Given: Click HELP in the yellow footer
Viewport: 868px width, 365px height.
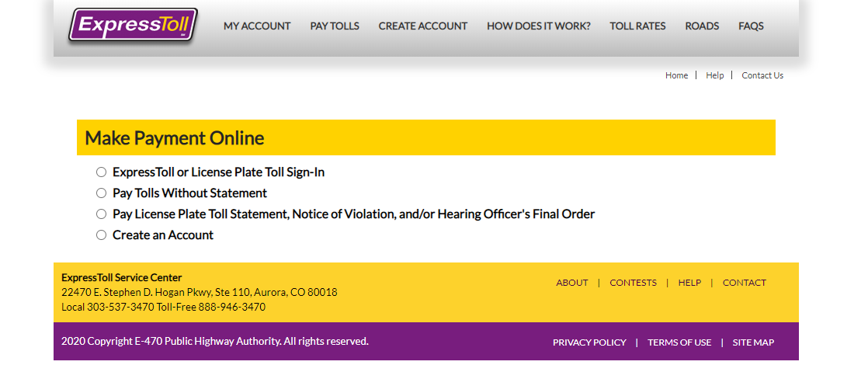Looking at the screenshot, I should pyautogui.click(x=689, y=283).
